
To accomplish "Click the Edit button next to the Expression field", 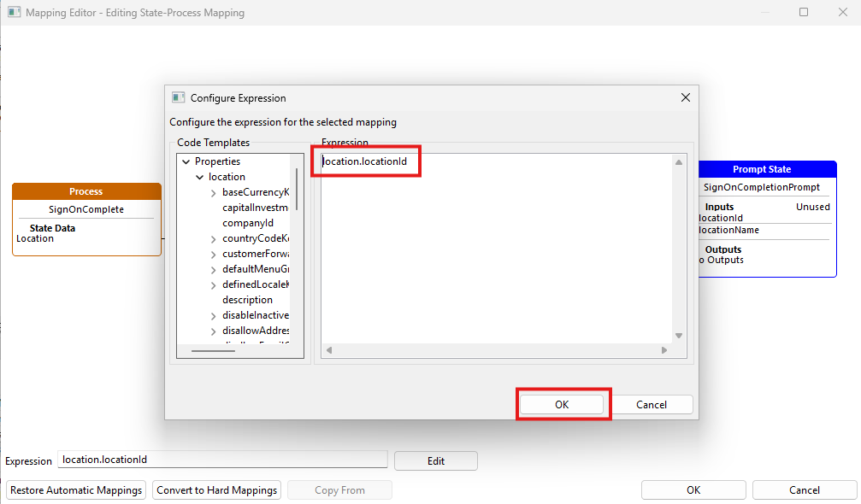I will point(435,460).
